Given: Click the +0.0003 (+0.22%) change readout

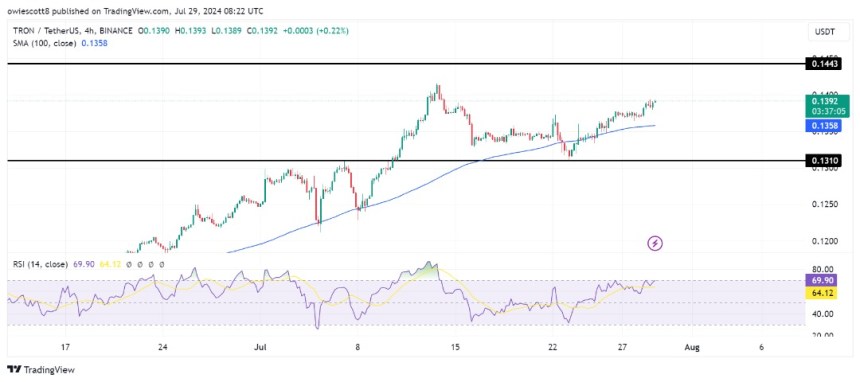Looking at the screenshot, I should (315, 31).
